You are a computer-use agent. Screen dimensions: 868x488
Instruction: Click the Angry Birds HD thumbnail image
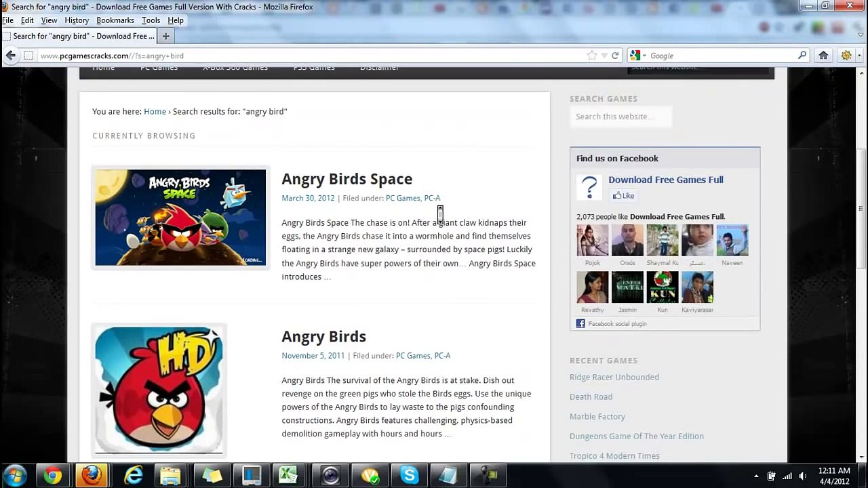159,390
